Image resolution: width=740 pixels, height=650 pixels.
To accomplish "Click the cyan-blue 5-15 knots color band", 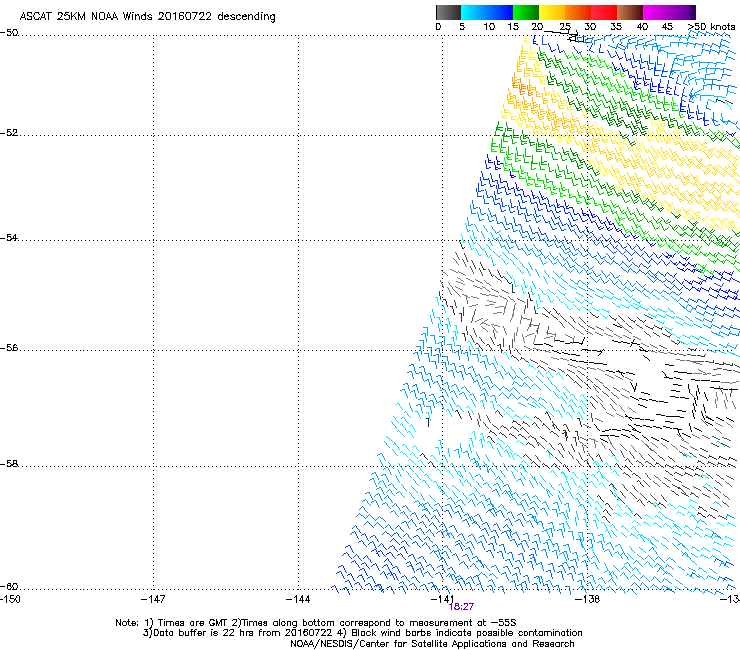I will point(487,12).
